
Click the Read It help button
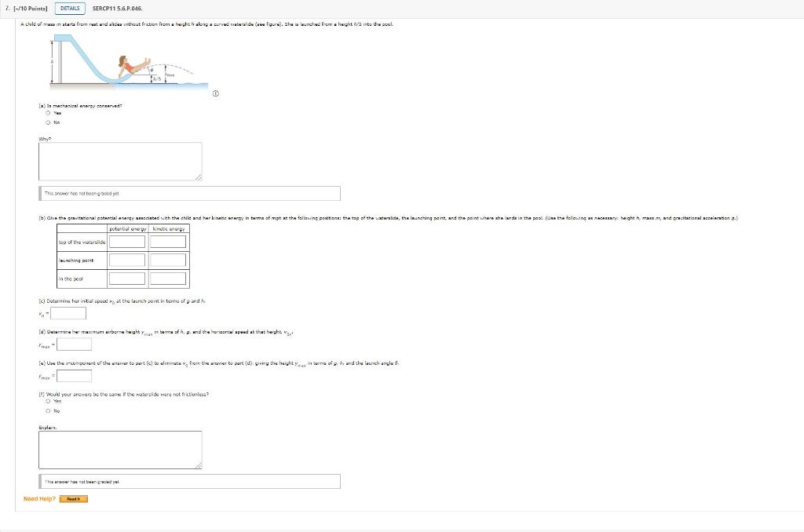coord(74,498)
